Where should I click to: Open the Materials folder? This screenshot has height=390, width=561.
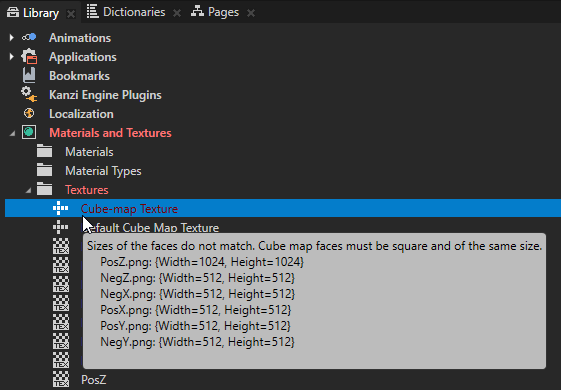click(89, 152)
